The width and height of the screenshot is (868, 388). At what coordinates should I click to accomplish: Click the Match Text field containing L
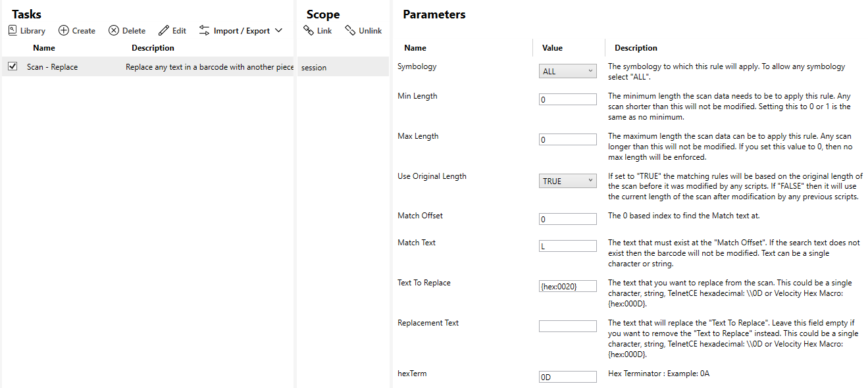(567, 246)
